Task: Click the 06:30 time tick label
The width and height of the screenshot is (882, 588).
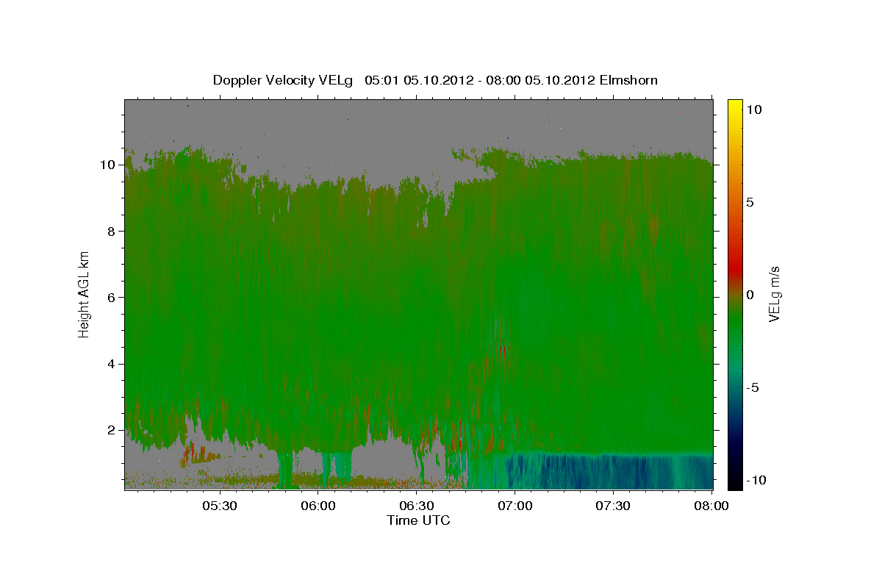Action: (x=417, y=506)
